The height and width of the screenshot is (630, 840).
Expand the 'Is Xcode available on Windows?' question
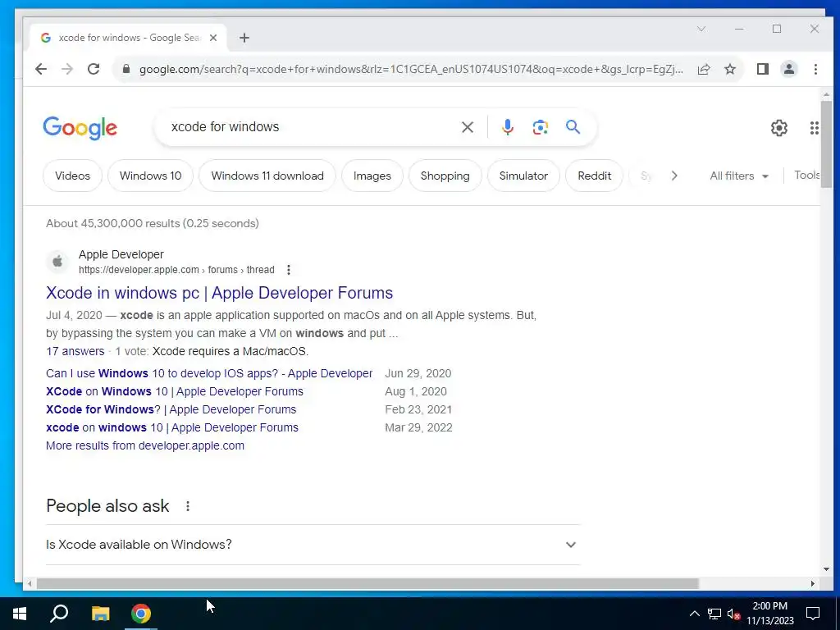pyautogui.click(x=313, y=545)
